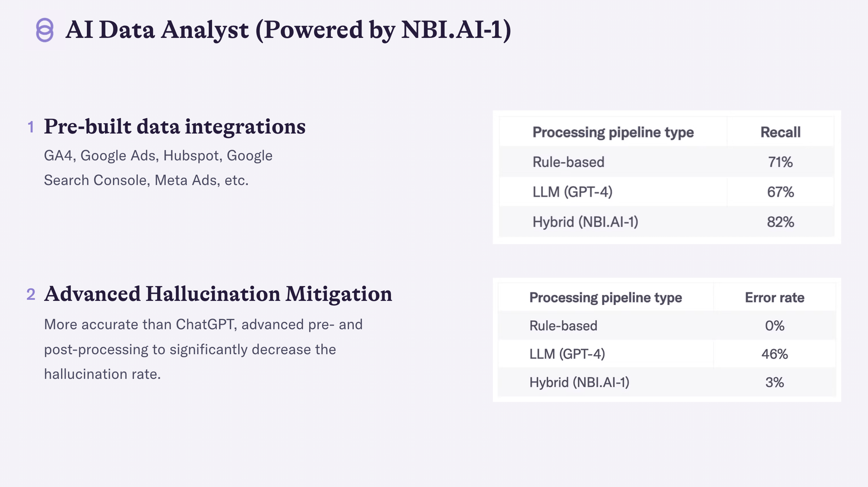Click the purple number 1 marker
868x487 pixels.
coord(31,127)
